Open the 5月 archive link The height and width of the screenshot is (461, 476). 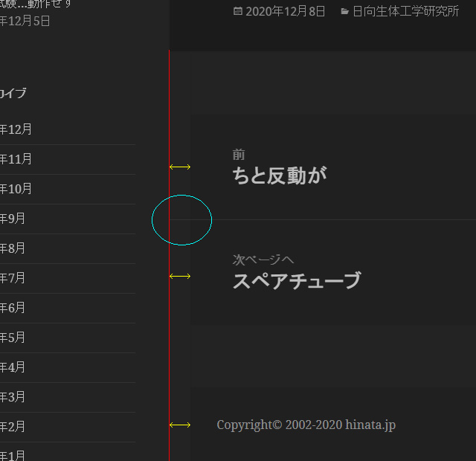[13, 338]
